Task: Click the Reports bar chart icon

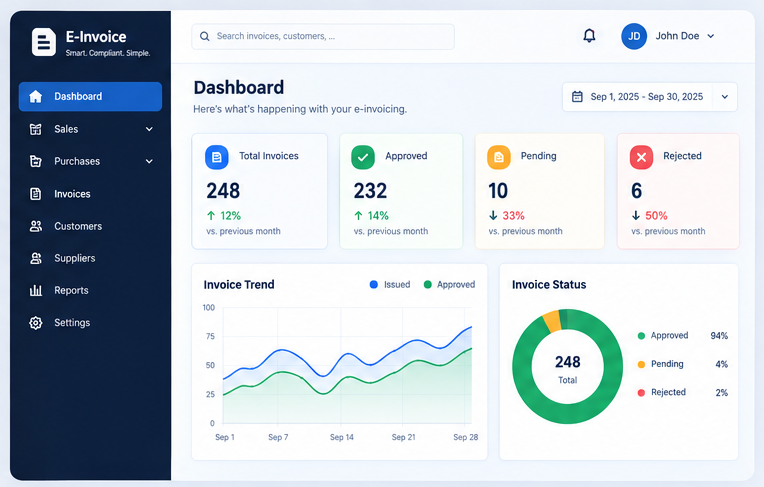Action: tap(36, 291)
